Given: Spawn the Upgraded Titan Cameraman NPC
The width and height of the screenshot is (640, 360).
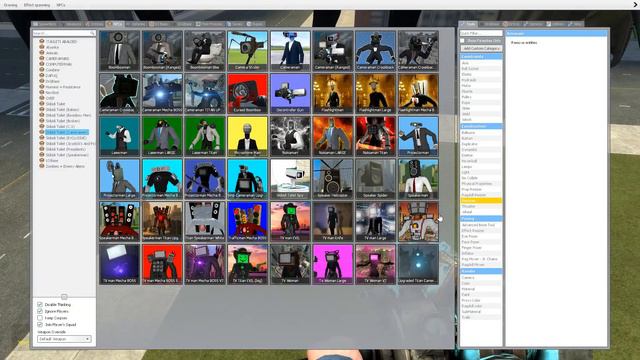Looking at the screenshot, I should pos(418,264).
